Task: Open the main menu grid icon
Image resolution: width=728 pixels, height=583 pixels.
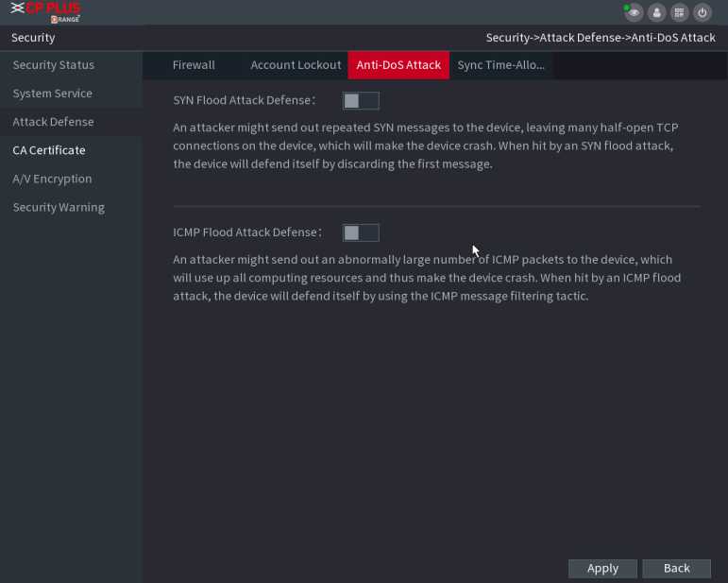Action: 680,12
